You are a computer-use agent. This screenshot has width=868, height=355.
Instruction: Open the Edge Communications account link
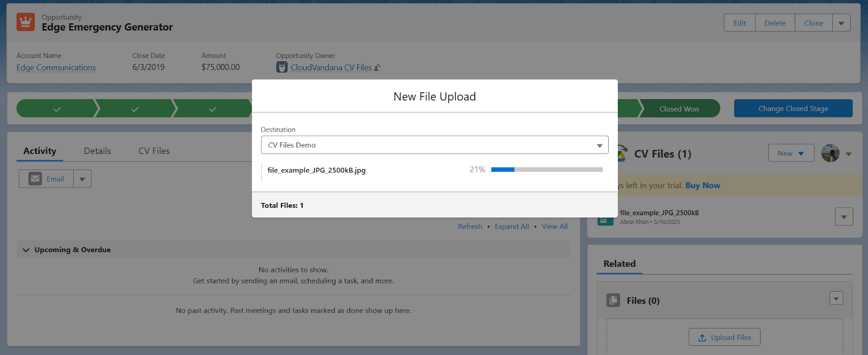[x=56, y=68]
